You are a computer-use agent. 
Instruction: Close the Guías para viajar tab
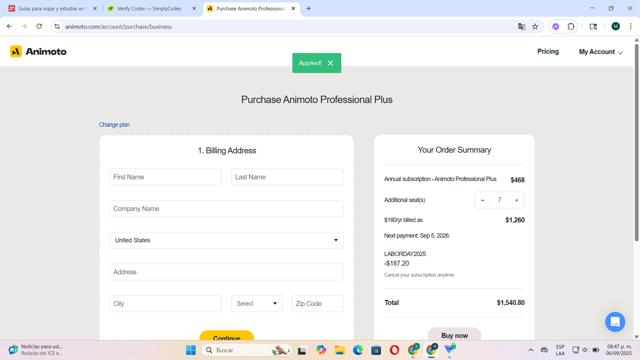tap(95, 9)
